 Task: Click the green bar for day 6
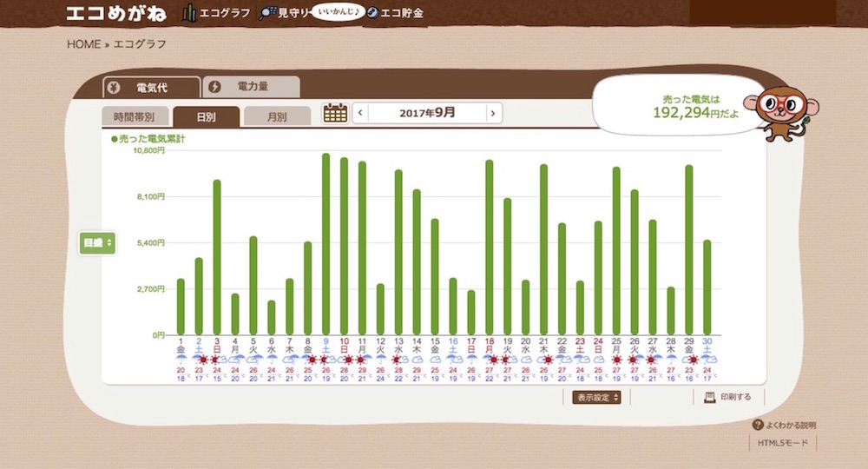click(271, 318)
